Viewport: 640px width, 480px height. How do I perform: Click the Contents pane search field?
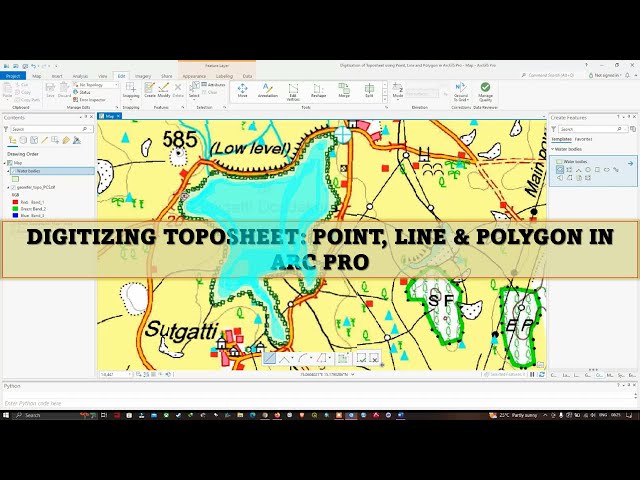coord(51,129)
